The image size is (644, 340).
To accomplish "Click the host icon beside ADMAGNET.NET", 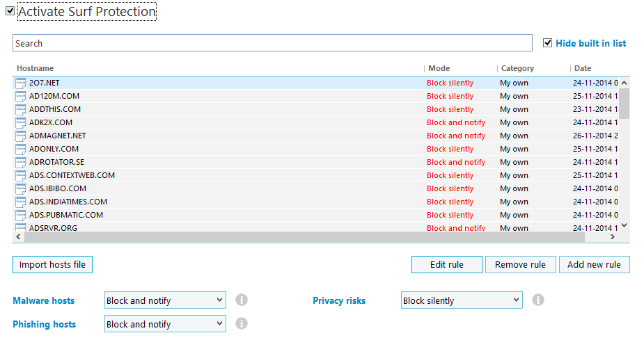I will pos(20,136).
